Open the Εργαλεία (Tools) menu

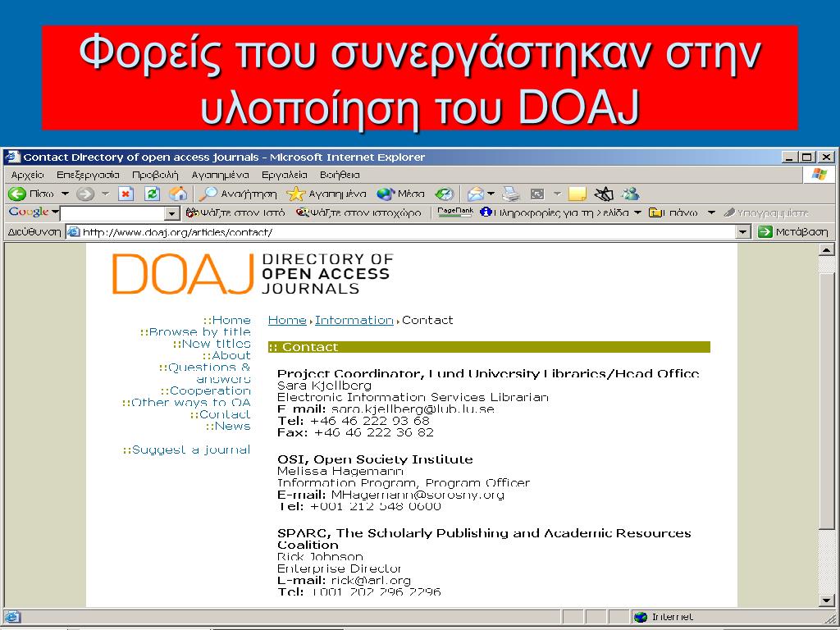click(x=284, y=175)
